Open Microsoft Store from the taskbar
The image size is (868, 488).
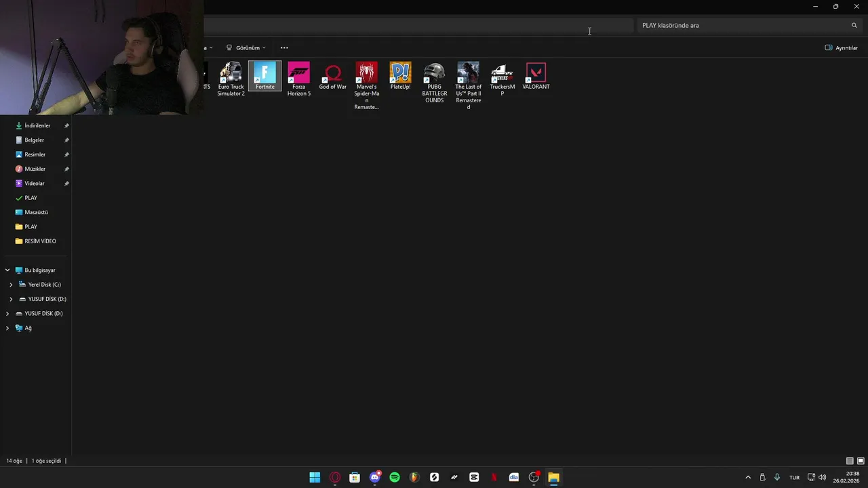click(355, 477)
